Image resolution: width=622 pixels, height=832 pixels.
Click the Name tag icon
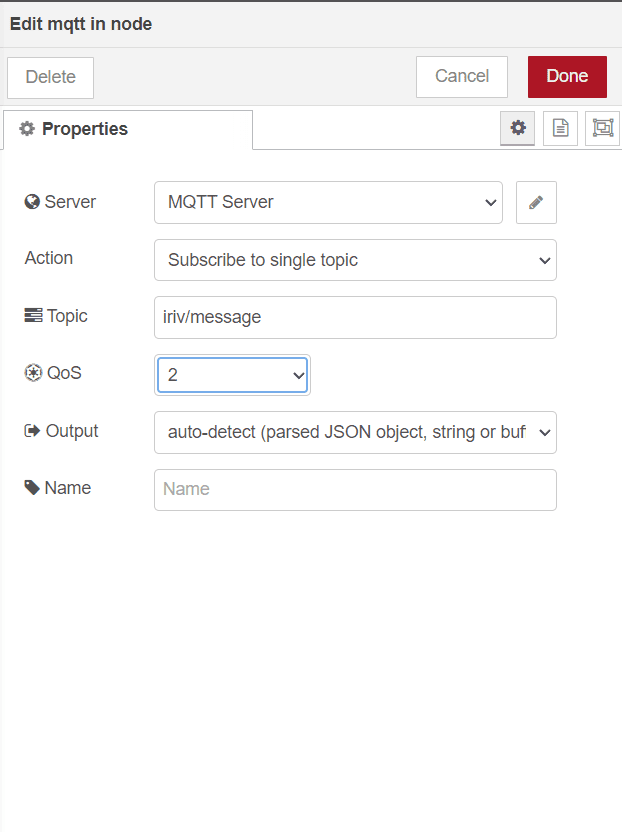[32, 487]
